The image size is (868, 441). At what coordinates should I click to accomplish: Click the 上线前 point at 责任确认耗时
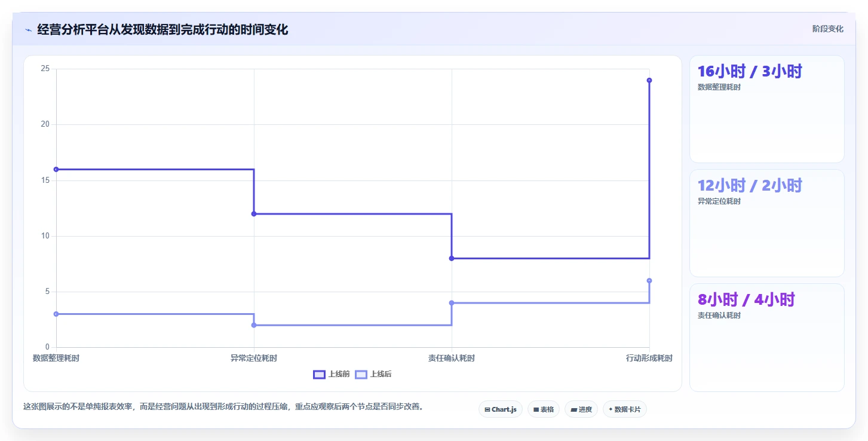[452, 258]
